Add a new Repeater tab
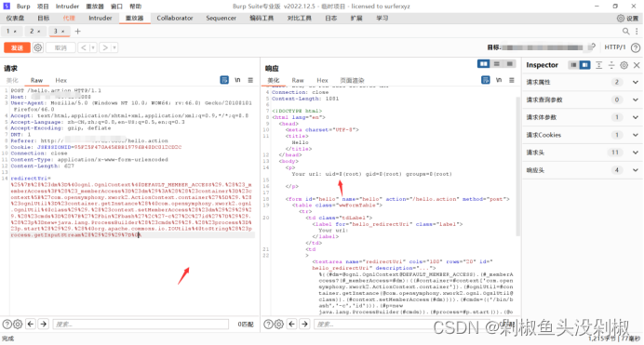Image resolution: width=644 pixels, height=345 pixels. tap(77, 32)
